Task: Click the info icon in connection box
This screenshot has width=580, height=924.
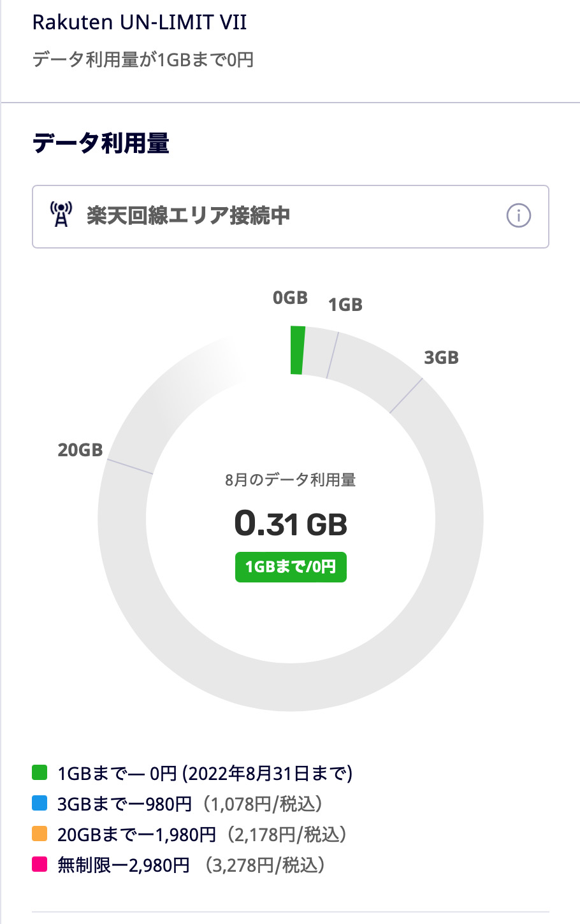Action: [x=518, y=216]
